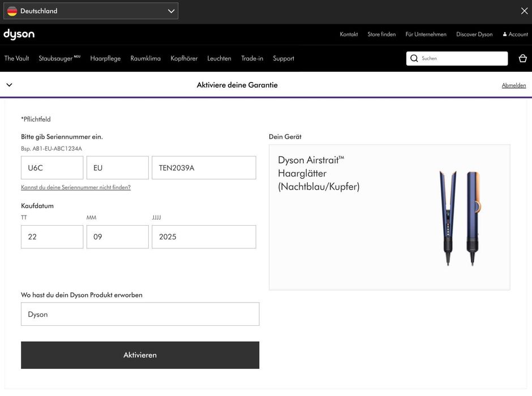The image size is (532, 396).
Task: Open the Trade-in menu item
Action: point(252,58)
